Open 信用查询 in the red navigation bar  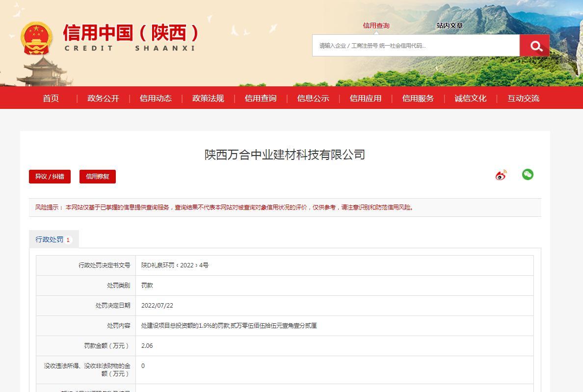click(x=261, y=99)
